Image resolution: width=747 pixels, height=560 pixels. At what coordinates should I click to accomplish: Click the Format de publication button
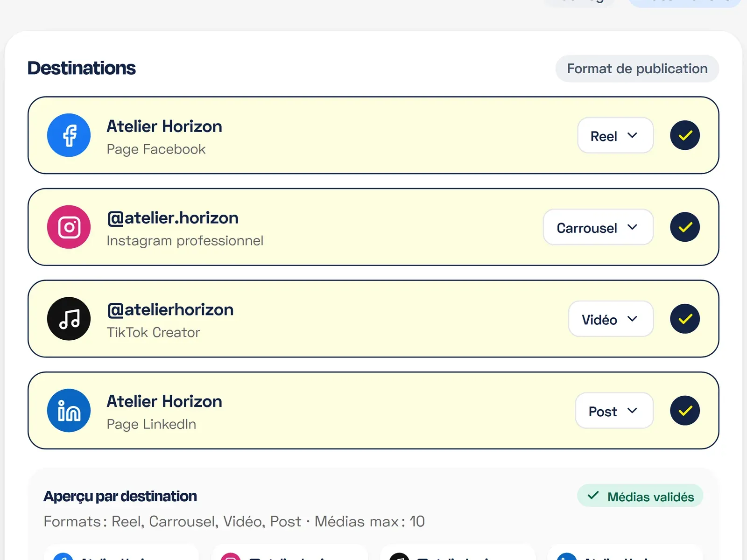[x=637, y=69]
